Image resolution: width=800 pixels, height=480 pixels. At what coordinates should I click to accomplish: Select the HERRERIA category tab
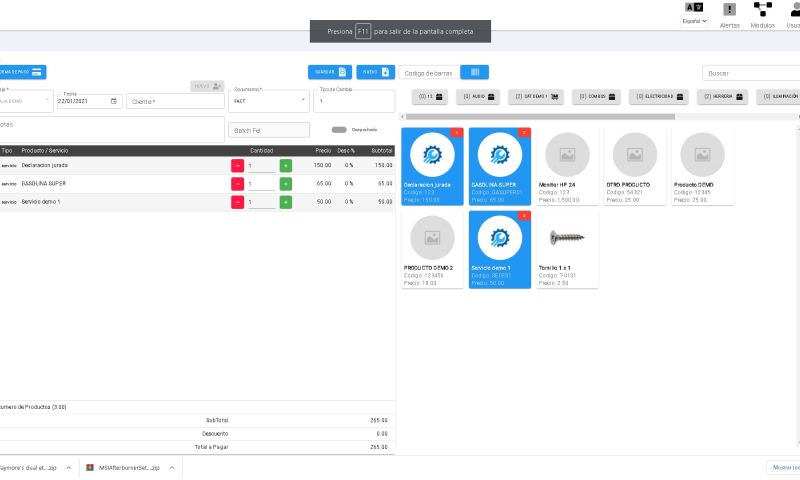tap(722, 97)
